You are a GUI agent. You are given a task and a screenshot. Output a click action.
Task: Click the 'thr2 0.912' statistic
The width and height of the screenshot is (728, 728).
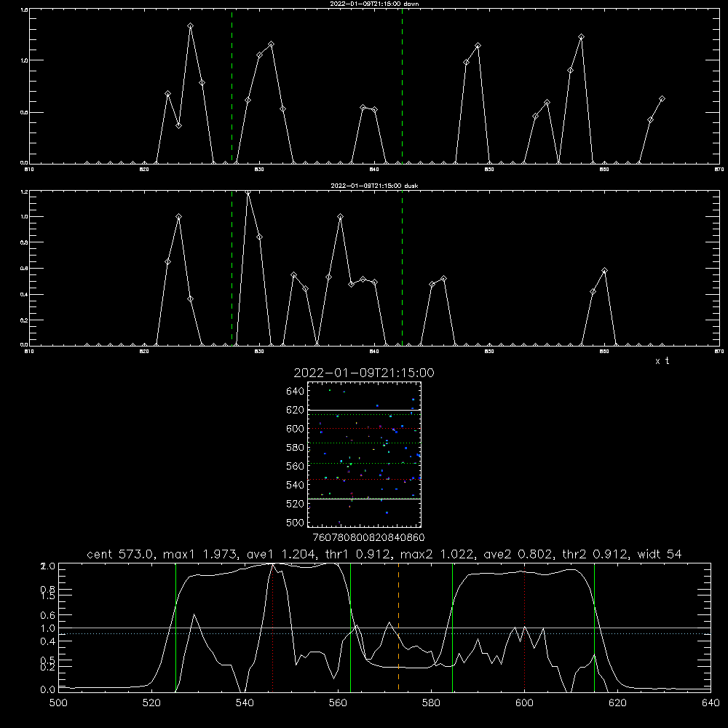tap(595, 554)
